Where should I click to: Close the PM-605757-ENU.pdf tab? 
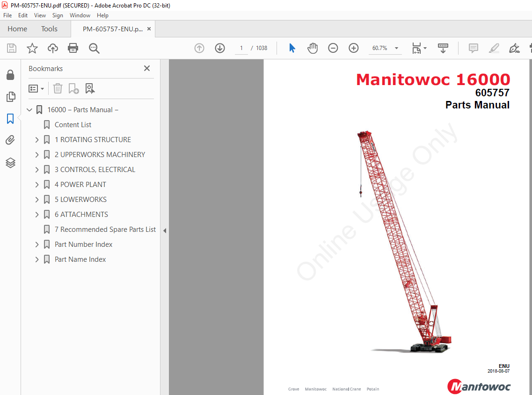pos(149,29)
